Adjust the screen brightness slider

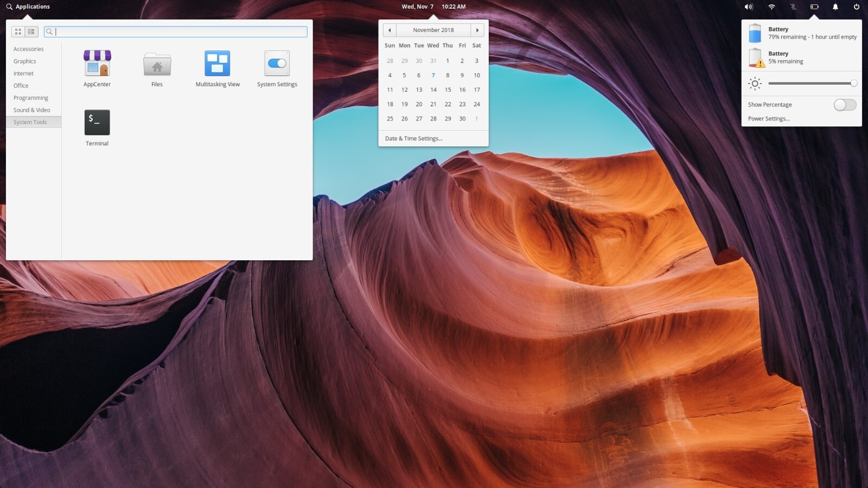[811, 84]
